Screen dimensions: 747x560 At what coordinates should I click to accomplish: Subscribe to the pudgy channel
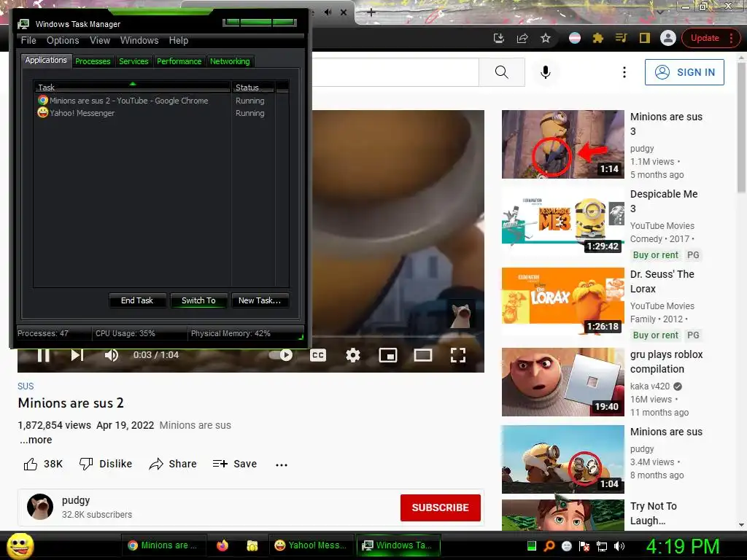[x=440, y=507]
